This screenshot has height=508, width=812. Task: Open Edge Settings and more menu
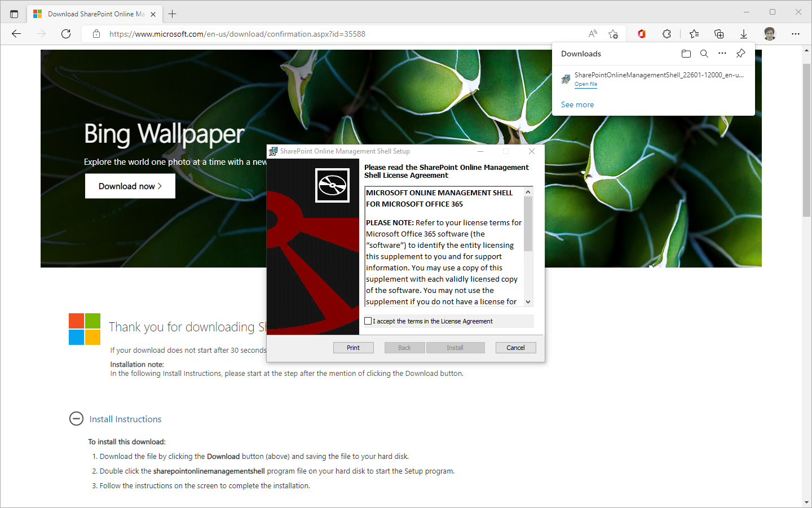pyautogui.click(x=796, y=34)
